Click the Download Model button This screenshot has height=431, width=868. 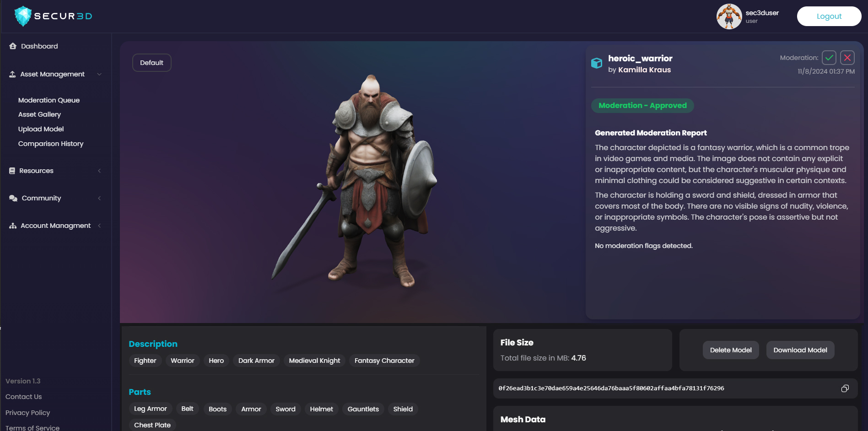[800, 350]
